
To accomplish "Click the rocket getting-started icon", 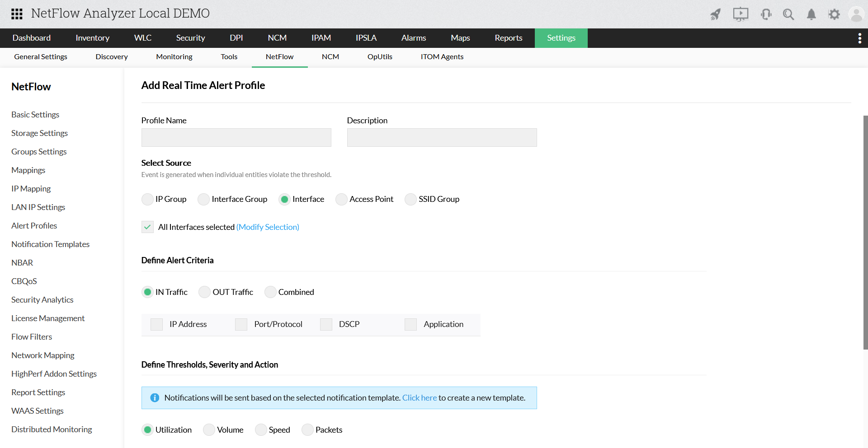I will point(716,14).
